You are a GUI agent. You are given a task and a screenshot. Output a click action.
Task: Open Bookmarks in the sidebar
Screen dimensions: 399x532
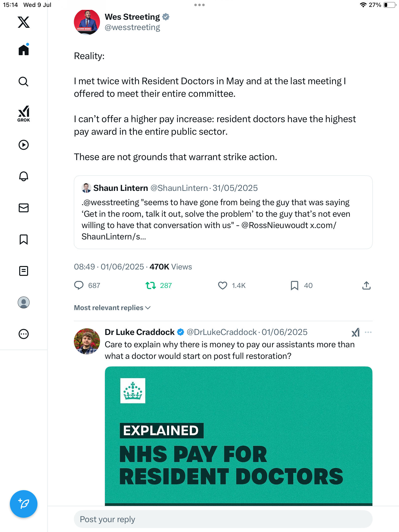pos(24,239)
